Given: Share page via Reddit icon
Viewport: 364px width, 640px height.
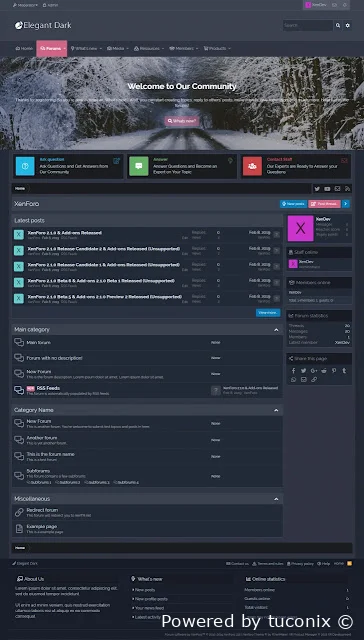Looking at the screenshot, I should (324, 371).
